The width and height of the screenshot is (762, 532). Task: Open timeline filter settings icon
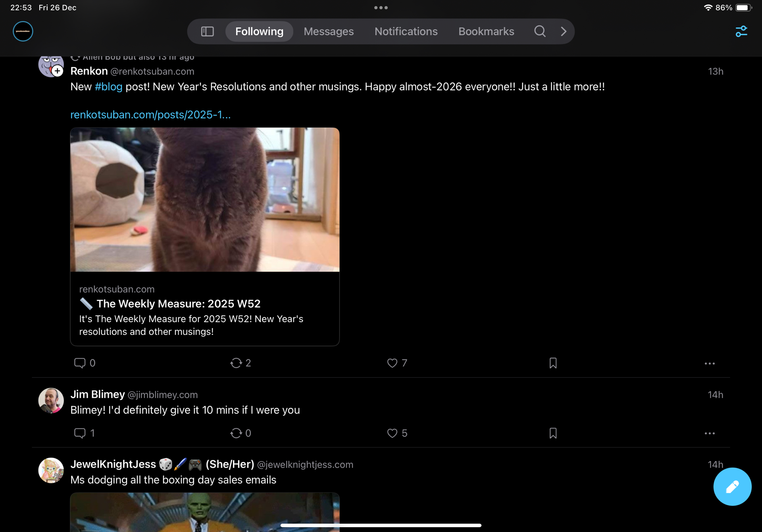pos(741,31)
